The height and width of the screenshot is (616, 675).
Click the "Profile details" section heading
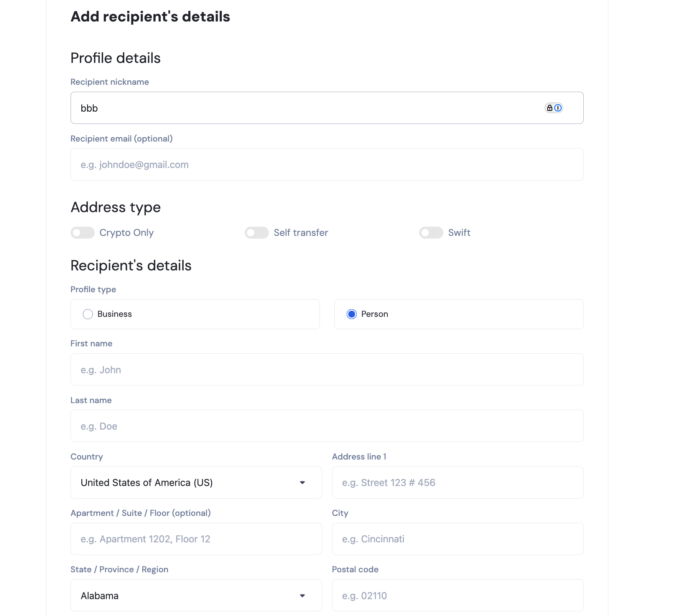[115, 58]
